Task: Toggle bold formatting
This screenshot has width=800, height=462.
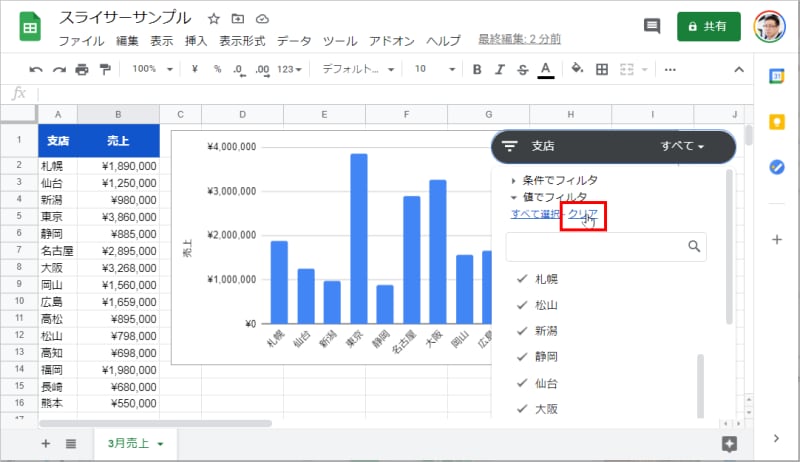Action: pyautogui.click(x=477, y=69)
